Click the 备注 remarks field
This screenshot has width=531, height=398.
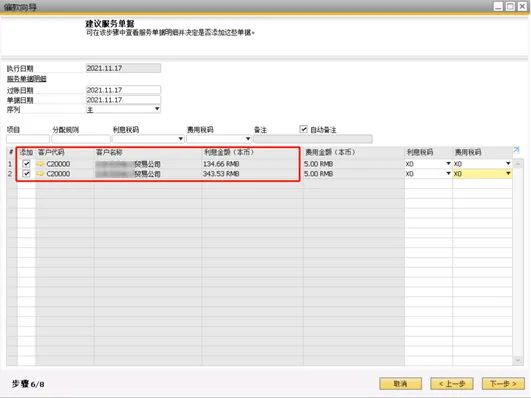click(313, 139)
